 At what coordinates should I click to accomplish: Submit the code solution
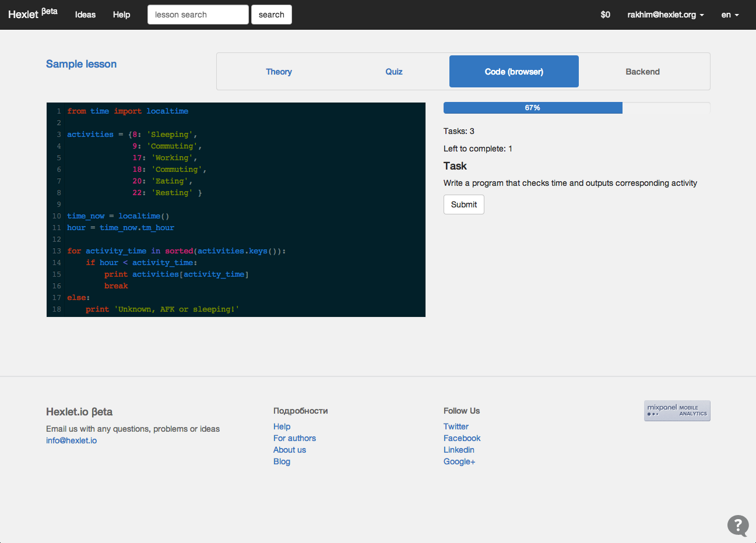[464, 204]
